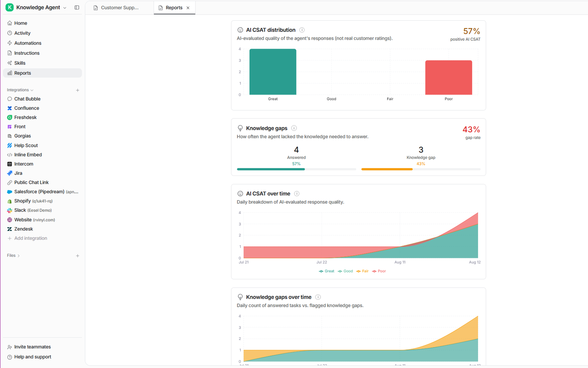
Task: Collapse the sidebar with panel toggle icon
Action: (x=77, y=8)
